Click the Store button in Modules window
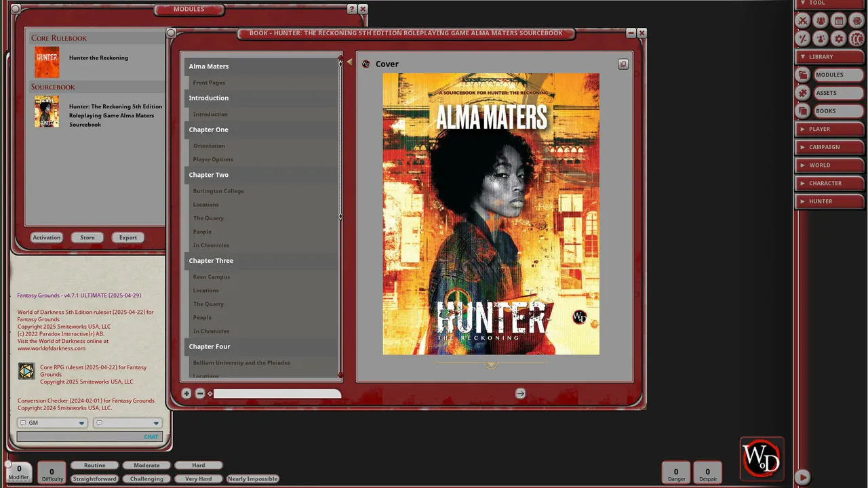Screen dimensions: 868x488 coord(87,237)
